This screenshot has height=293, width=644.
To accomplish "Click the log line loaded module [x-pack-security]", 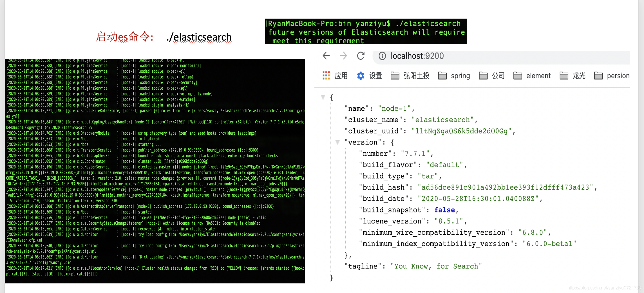I will pyautogui.click(x=102, y=83).
